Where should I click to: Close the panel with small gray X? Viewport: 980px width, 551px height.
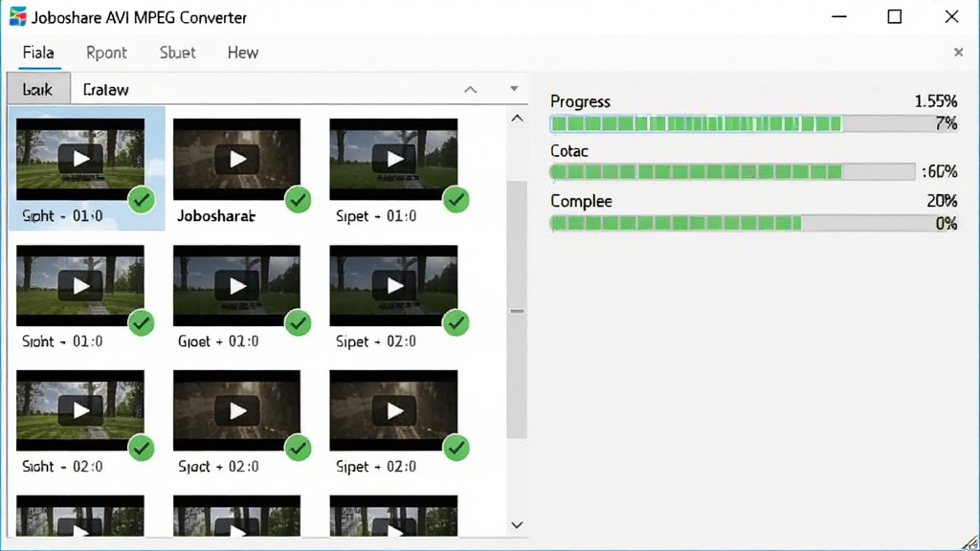click(x=958, y=53)
